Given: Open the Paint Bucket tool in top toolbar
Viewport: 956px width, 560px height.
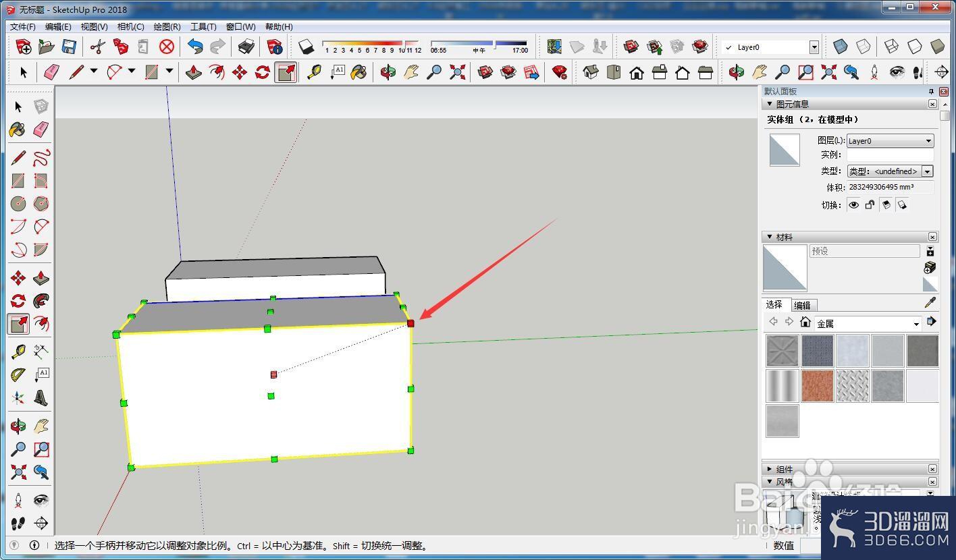Looking at the screenshot, I should [359, 72].
